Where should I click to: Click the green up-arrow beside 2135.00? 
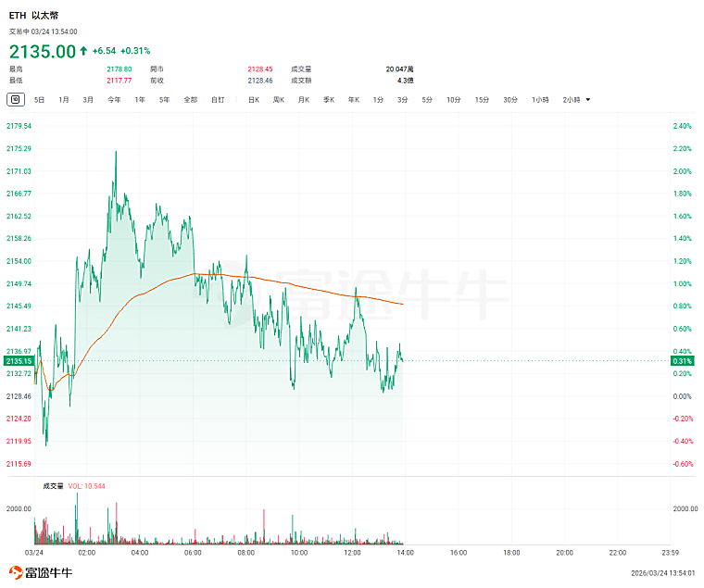pos(83,51)
